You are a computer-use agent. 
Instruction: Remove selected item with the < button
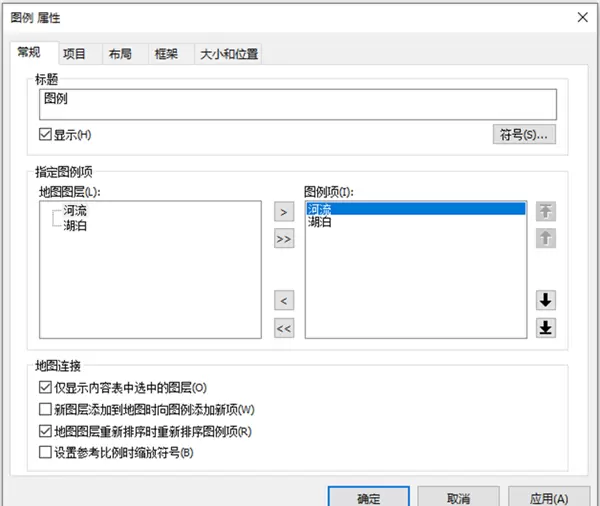pos(284,300)
